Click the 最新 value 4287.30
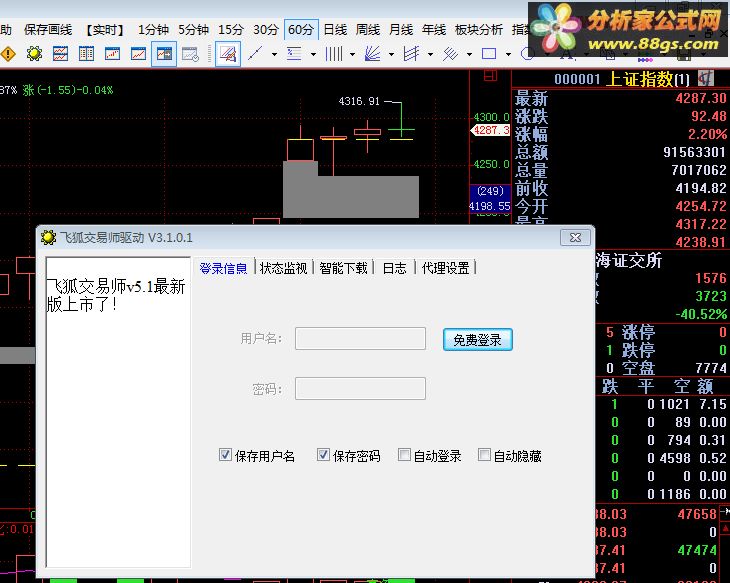Image resolution: width=730 pixels, height=583 pixels. [701, 98]
